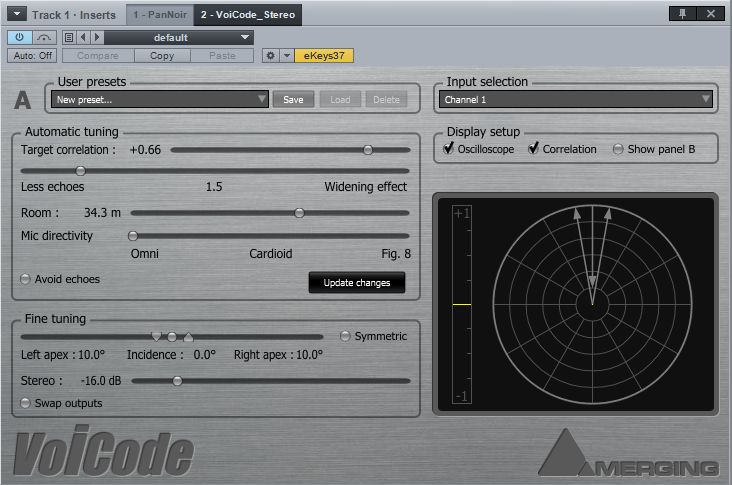Click the Mic directivity slider handle
732x485 pixels.
(x=133, y=236)
